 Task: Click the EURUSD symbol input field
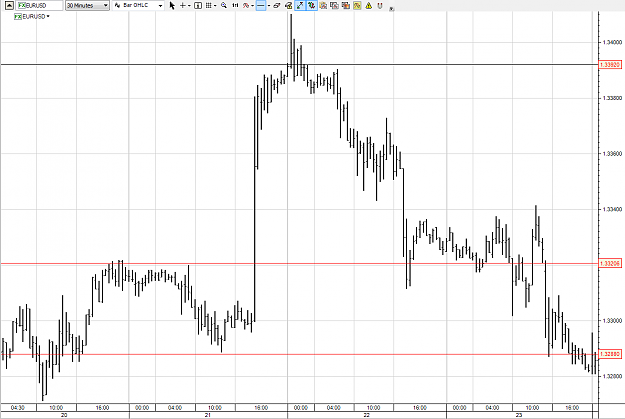[39, 6]
